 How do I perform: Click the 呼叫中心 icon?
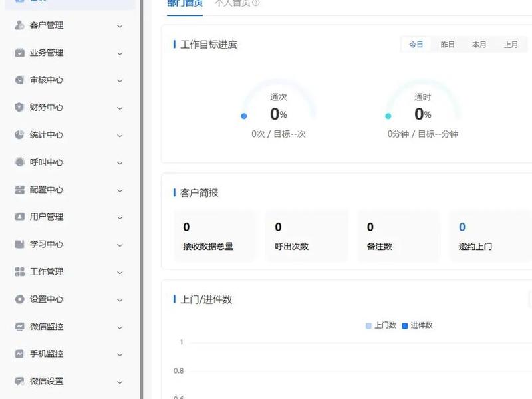click(20, 162)
